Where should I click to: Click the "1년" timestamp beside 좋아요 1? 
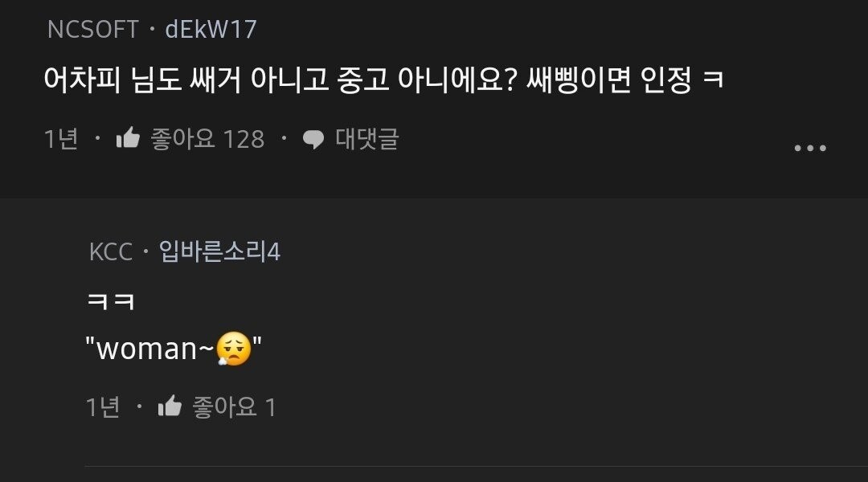(x=103, y=407)
